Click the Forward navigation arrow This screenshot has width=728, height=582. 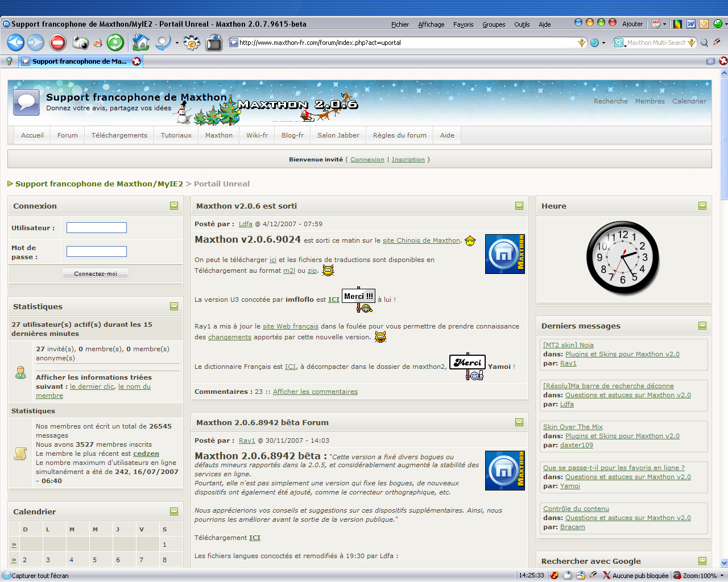(36, 43)
